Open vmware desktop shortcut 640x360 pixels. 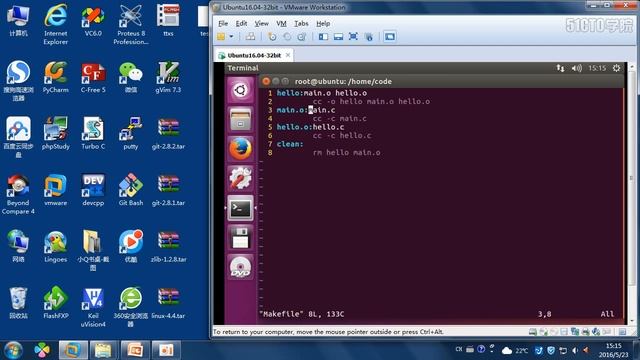tap(56, 189)
